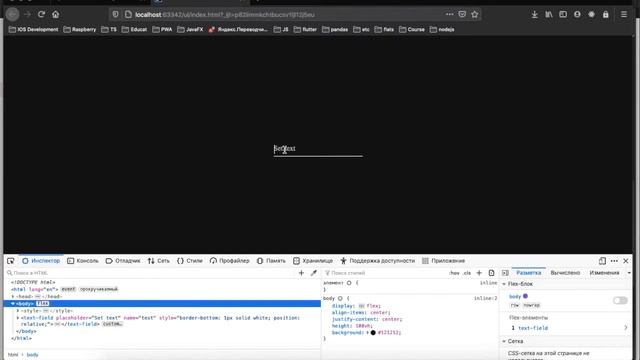Click the flex display badge icon in rules
The height and width of the screenshot is (360, 640).
pos(361,306)
